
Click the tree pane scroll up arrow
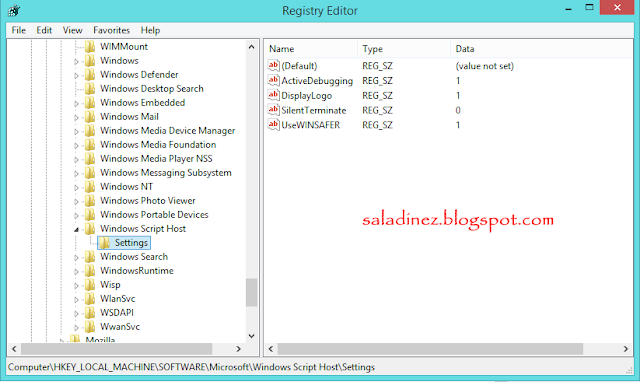pos(251,47)
